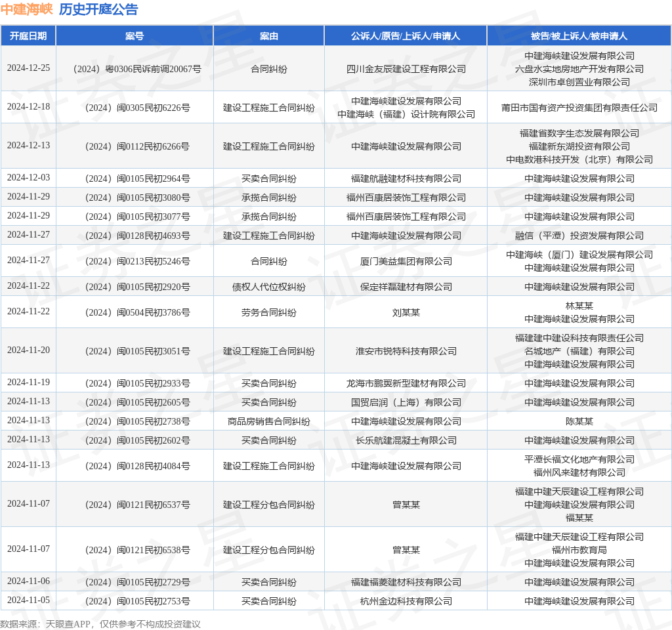This screenshot has height=630, width=672.
Task: Click defendant '陈某某'
Action: 579,421
